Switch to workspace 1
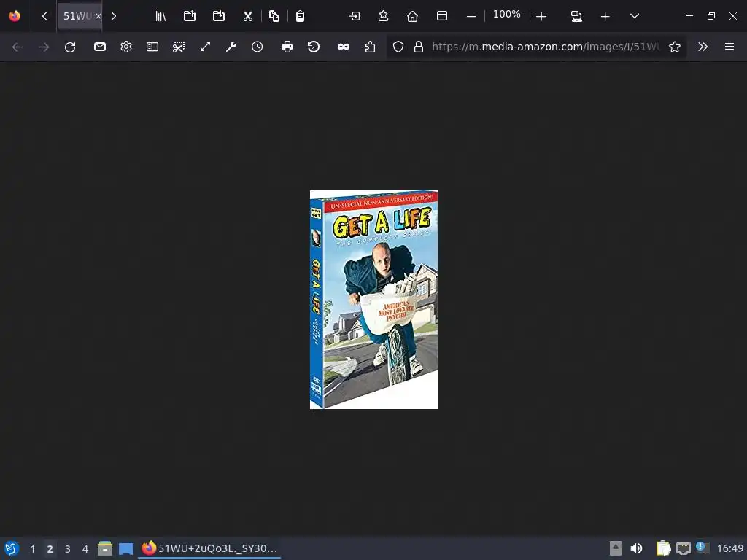Image resolution: width=747 pixels, height=560 pixels. 32,549
